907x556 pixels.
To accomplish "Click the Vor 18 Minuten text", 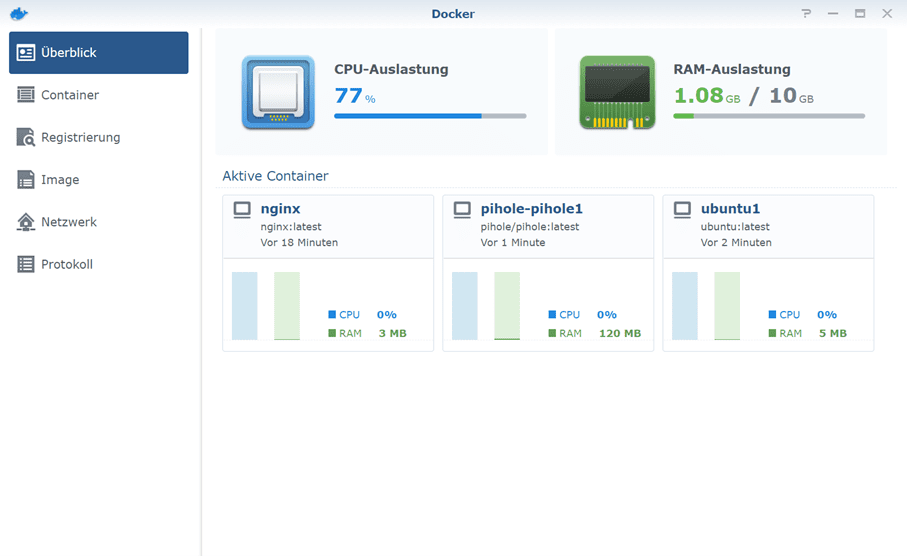I will pyautogui.click(x=299, y=242).
